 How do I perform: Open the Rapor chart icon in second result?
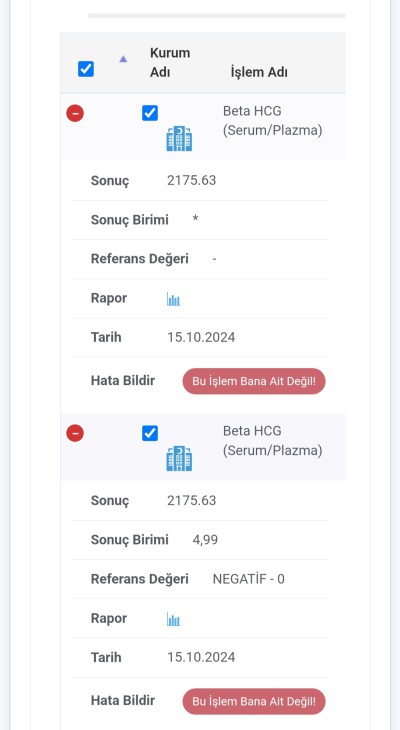point(174,619)
